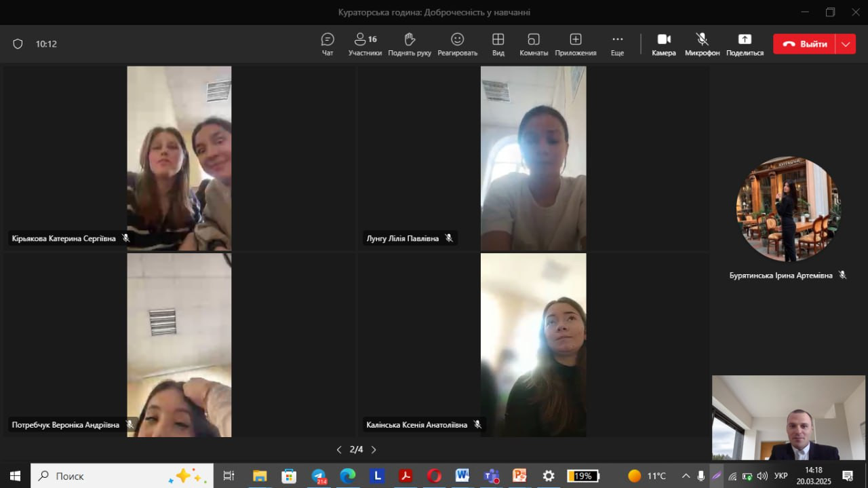868x488 pixels.
Task: Expand the dropdown arrow beside Выйти
Action: 846,44
